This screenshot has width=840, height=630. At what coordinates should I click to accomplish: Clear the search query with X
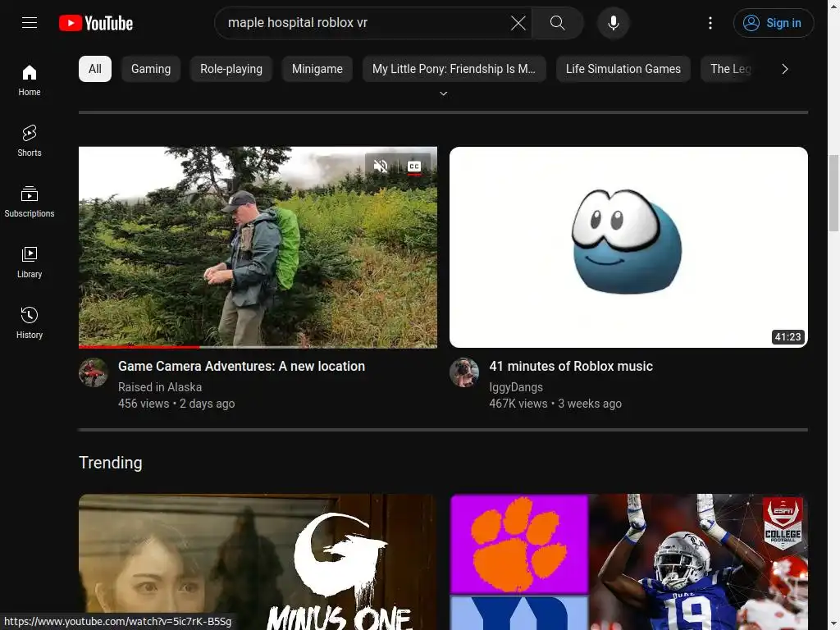pyautogui.click(x=518, y=22)
